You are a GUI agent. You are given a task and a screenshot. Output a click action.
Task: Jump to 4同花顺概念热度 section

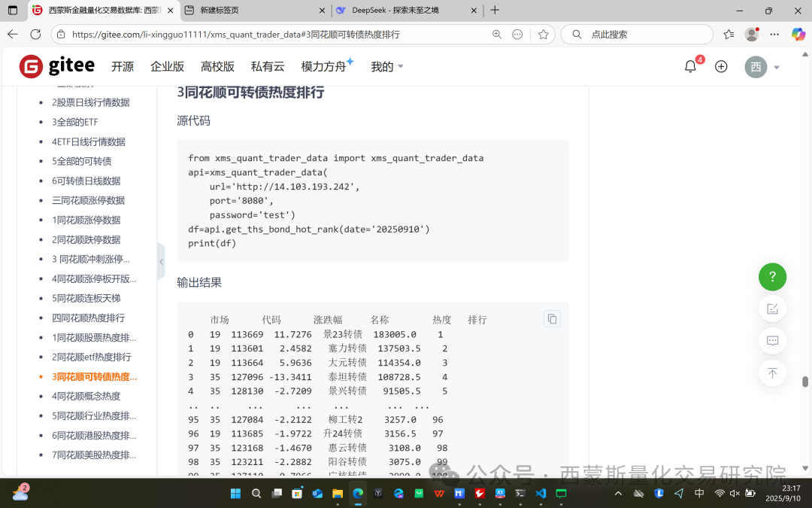tap(86, 397)
